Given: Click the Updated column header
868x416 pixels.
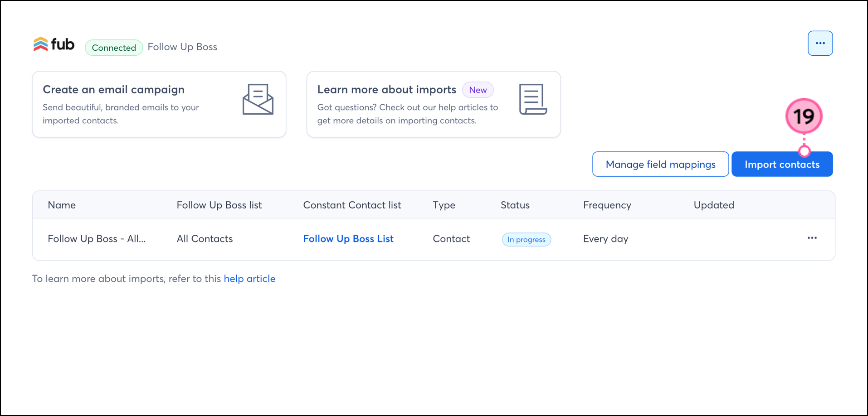Looking at the screenshot, I should (x=714, y=205).
